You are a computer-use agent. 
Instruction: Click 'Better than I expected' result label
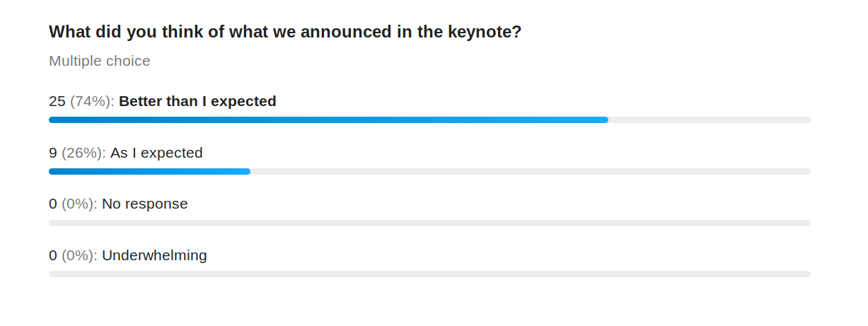pos(197,101)
